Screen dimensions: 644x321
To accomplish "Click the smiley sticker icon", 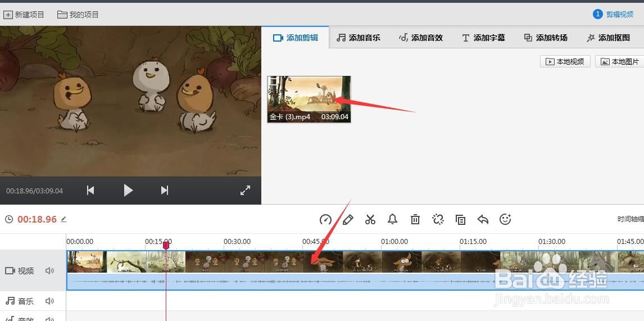I will pyautogui.click(x=505, y=219).
